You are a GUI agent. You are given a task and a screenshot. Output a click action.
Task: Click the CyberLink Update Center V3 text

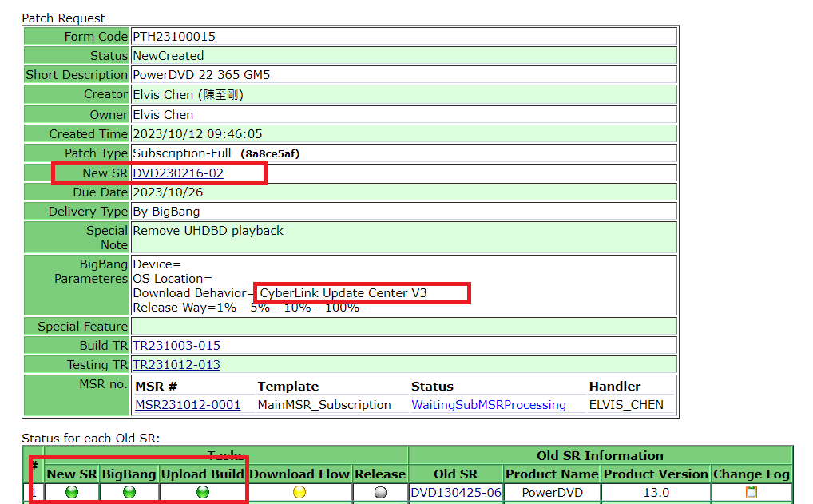pyautogui.click(x=343, y=293)
